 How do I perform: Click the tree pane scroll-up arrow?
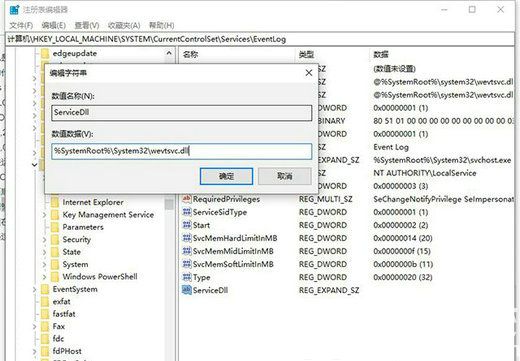click(x=169, y=53)
